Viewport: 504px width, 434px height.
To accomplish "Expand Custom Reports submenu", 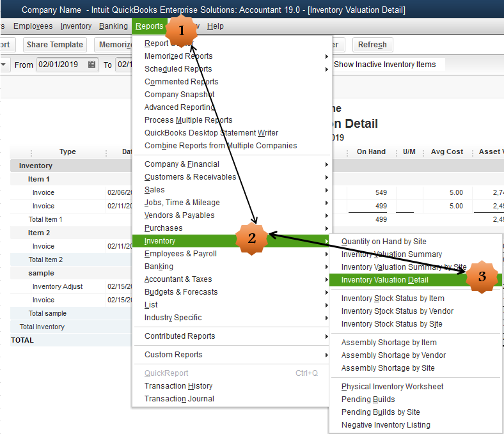I will (x=232, y=355).
